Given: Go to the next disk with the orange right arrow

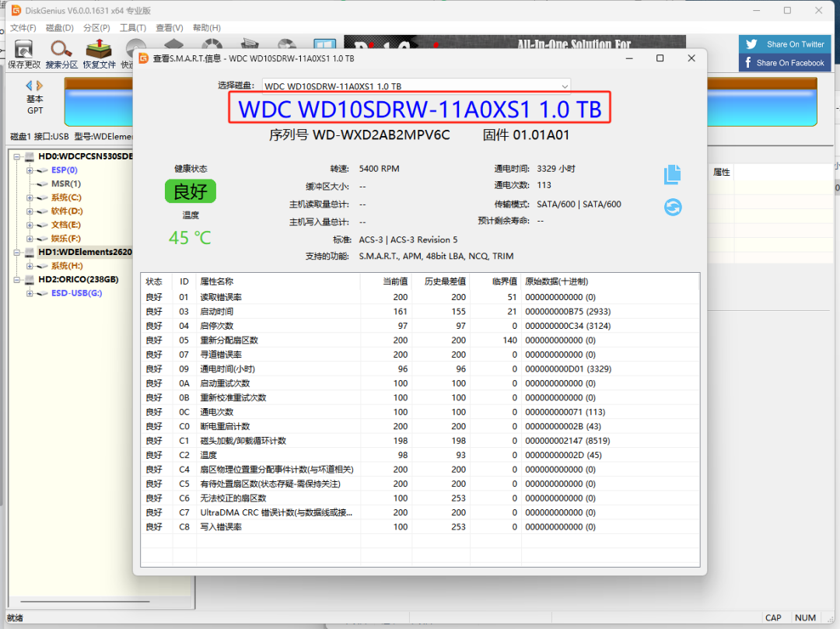Looking at the screenshot, I should [39, 85].
